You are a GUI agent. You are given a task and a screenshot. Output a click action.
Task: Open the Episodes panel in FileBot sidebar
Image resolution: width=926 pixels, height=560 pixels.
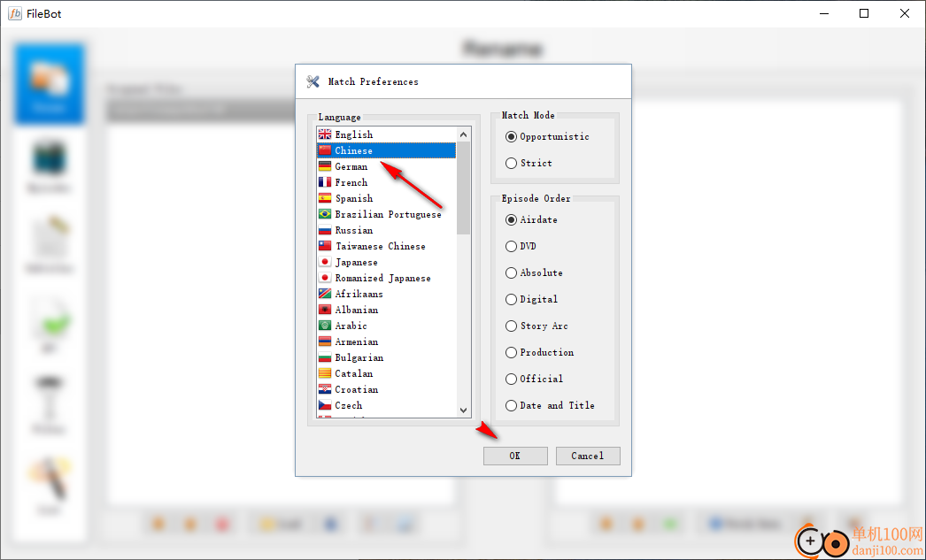[x=49, y=165]
